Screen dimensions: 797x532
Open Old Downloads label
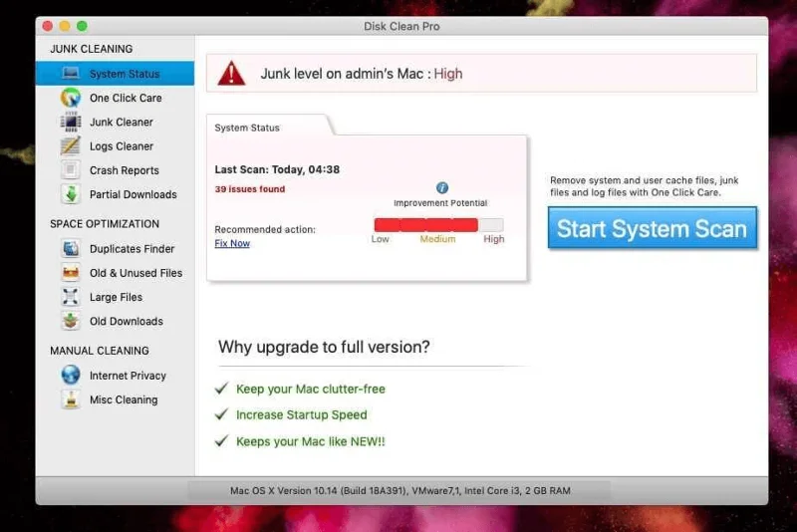coord(127,321)
